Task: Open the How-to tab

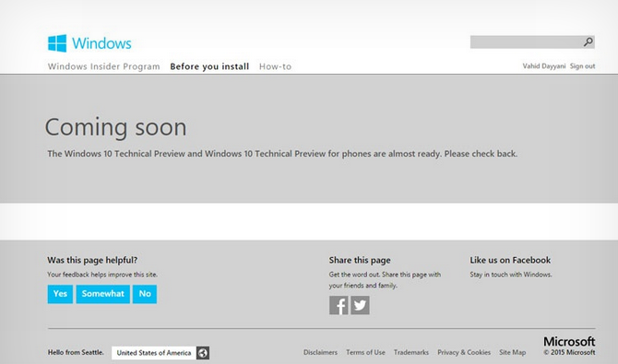Action: pos(275,66)
